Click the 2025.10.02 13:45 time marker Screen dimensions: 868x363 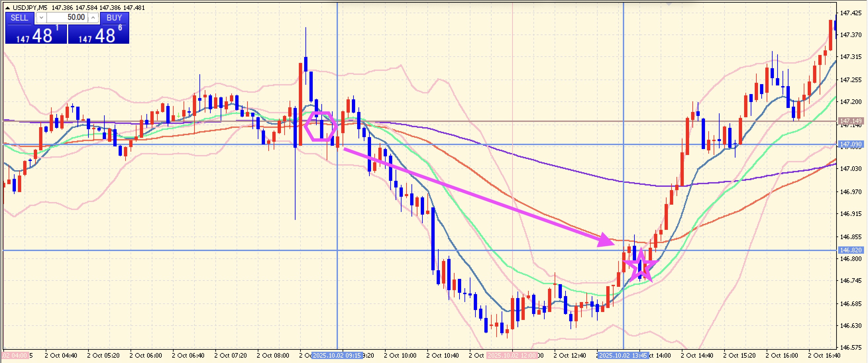(623, 356)
